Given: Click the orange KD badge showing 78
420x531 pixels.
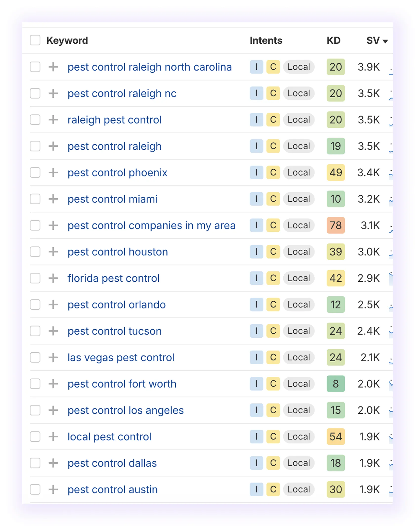Looking at the screenshot, I should (x=336, y=225).
